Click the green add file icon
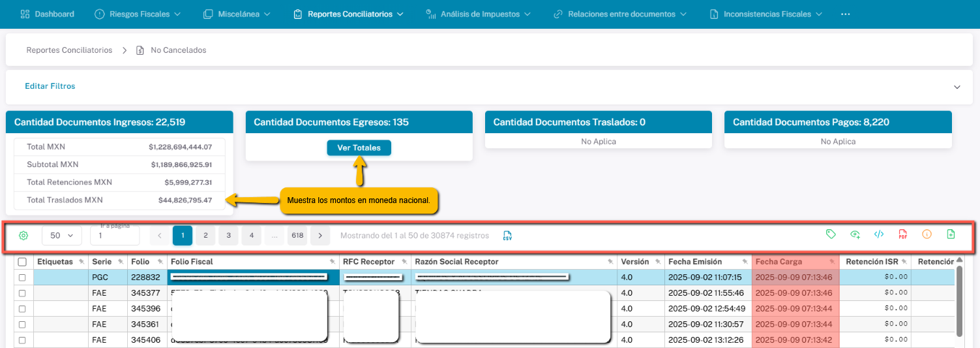 coord(951,234)
